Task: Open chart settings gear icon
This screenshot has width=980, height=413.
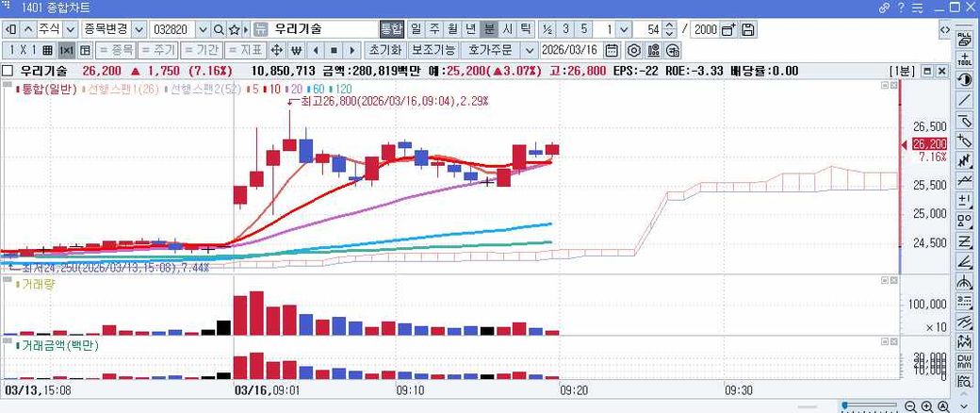Action: click(x=633, y=50)
